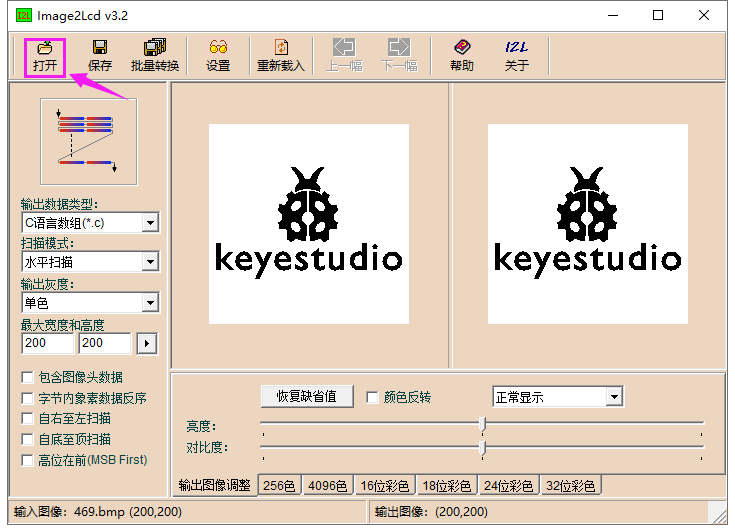Switch to the 256色 tab
Viewport: 735px width, 532px height.
tap(279, 486)
